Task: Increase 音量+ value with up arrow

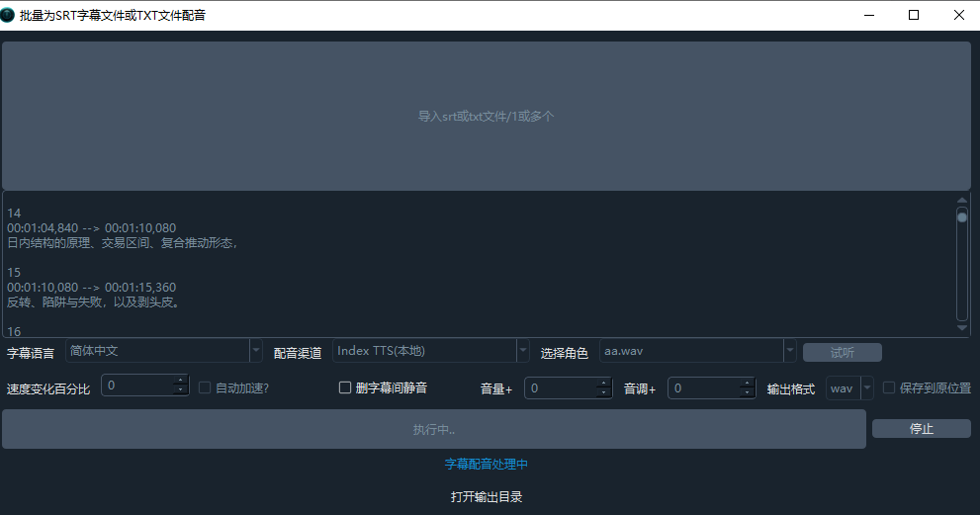Action: (604, 384)
